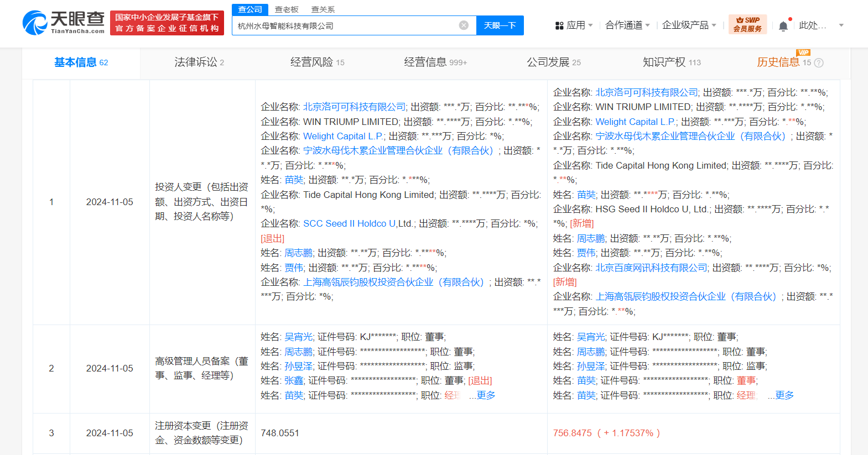Screen dimensions: 868x455
Task: Open the 北京百度网讯科技有限公司 link
Action: coord(651,268)
